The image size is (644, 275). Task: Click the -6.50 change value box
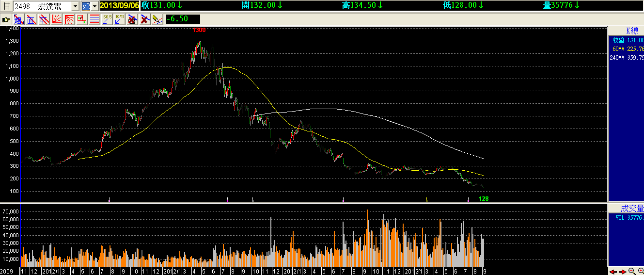pyautogui.click(x=183, y=19)
